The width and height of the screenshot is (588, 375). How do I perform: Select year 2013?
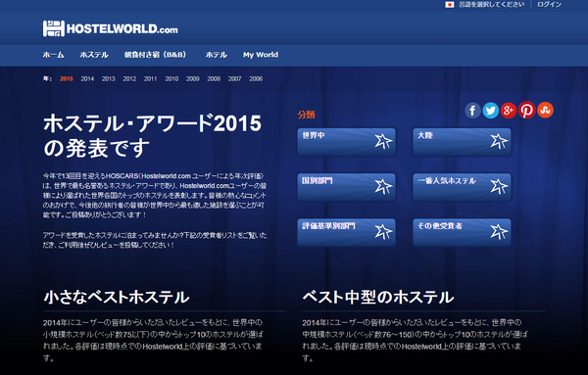(109, 78)
